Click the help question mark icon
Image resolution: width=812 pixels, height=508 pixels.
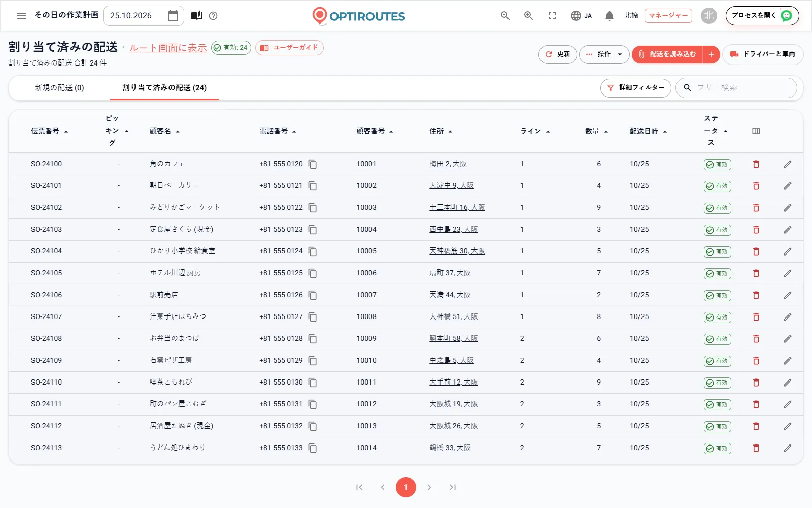(x=213, y=16)
